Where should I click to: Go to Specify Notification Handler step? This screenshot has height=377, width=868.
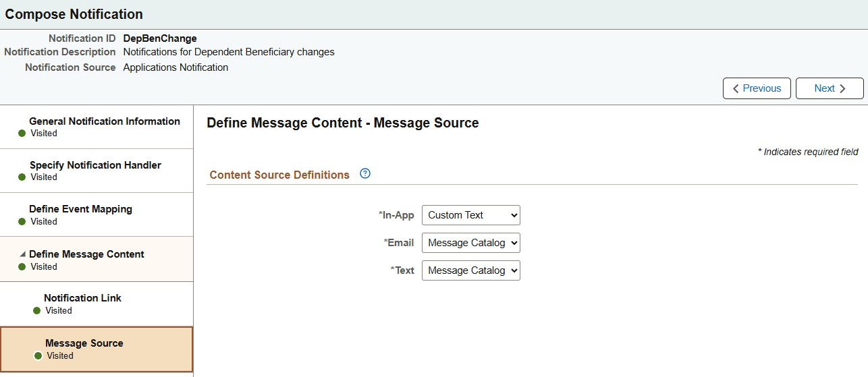95,165
